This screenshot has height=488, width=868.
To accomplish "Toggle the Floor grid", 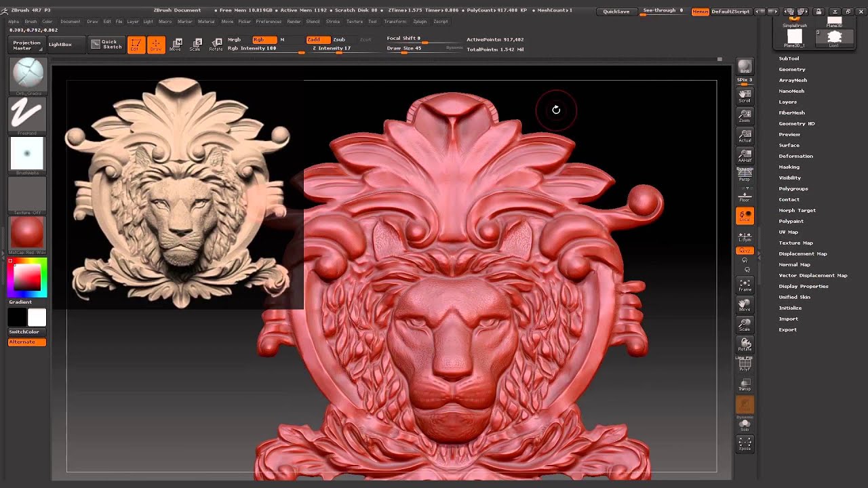I will [745, 195].
